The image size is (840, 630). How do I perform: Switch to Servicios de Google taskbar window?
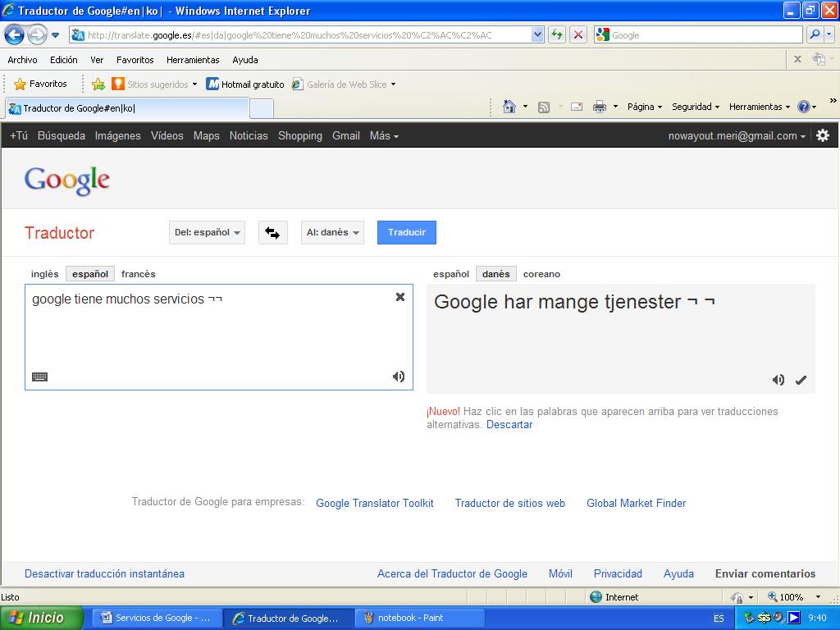(x=157, y=618)
